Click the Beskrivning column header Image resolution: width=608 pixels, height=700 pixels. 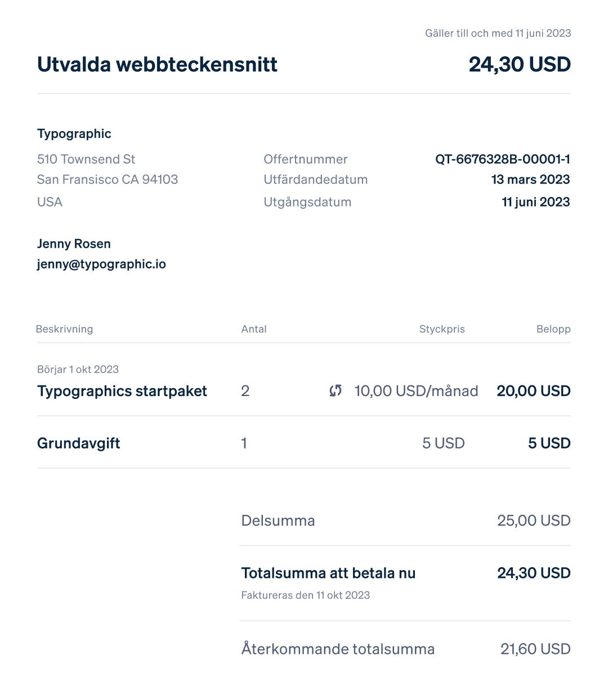(64, 329)
